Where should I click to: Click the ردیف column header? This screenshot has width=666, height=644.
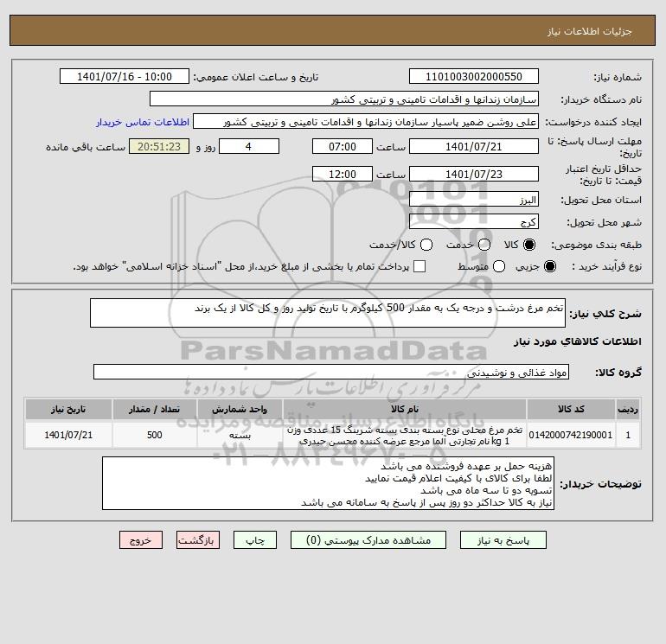coord(628,409)
